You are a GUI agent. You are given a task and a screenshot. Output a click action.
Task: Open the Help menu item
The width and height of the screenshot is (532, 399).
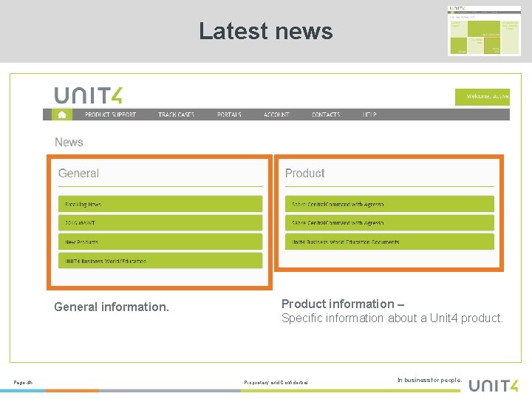tap(369, 115)
